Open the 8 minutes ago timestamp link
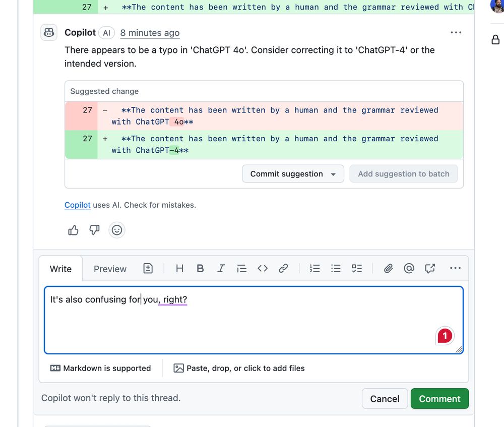The height and width of the screenshot is (427, 504). click(x=150, y=33)
